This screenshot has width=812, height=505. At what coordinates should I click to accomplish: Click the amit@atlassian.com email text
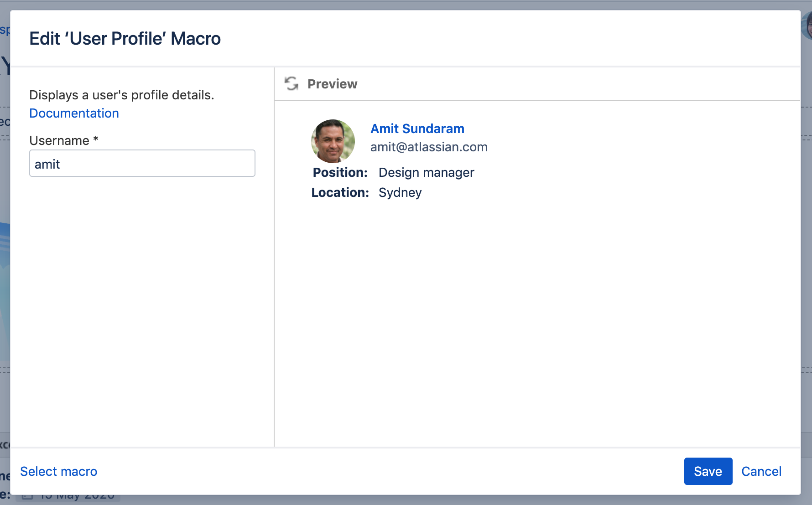(429, 147)
